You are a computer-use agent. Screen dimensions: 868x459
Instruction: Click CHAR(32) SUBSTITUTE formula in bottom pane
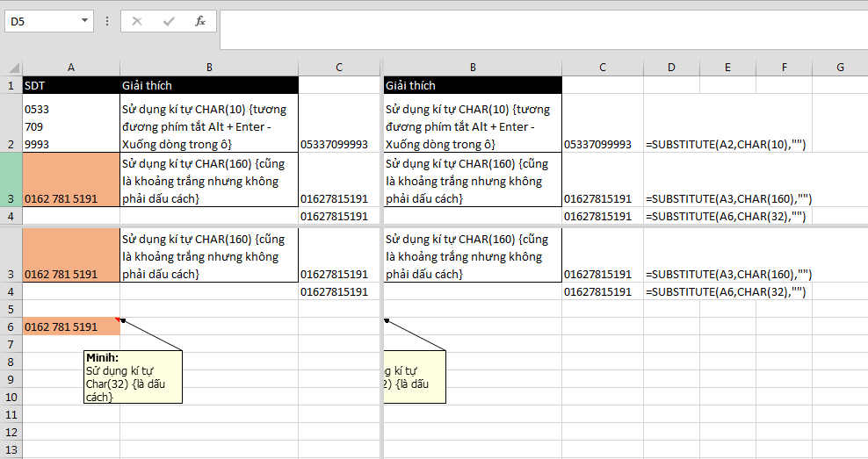coord(726,292)
